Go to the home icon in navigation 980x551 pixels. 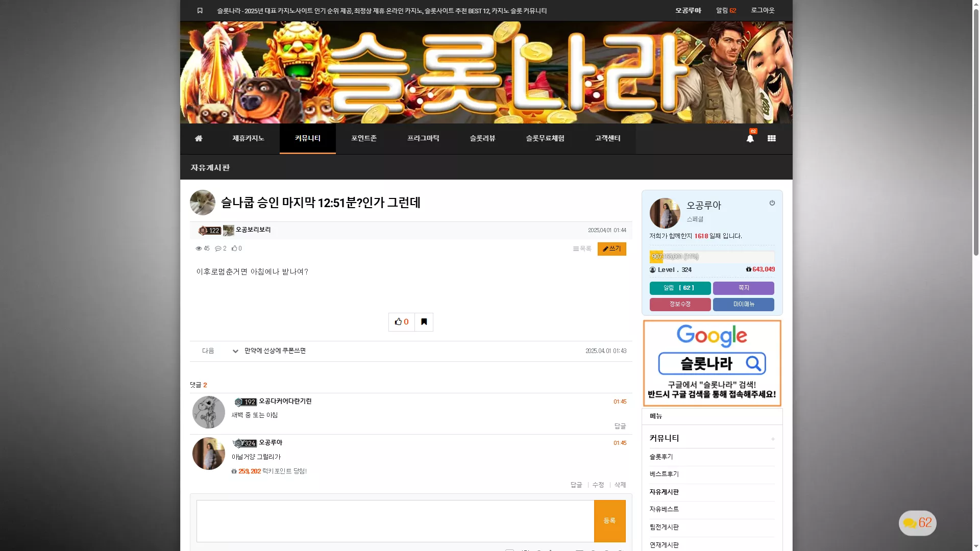[199, 138]
